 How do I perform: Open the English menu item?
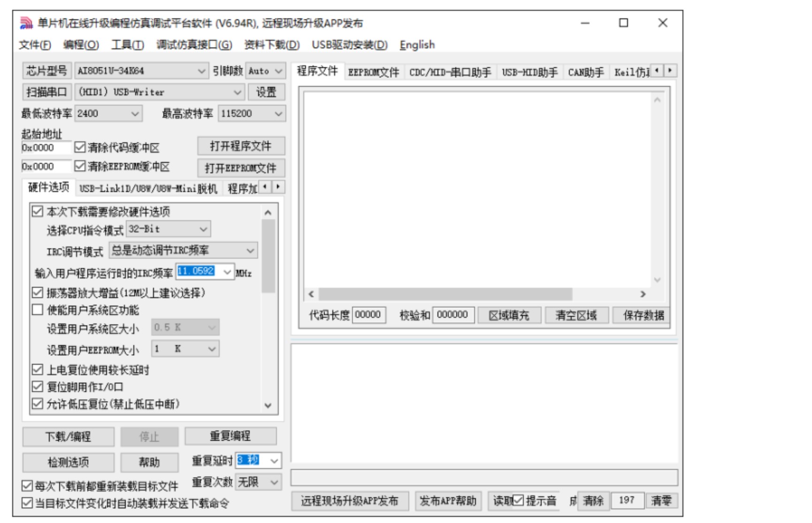click(x=417, y=45)
